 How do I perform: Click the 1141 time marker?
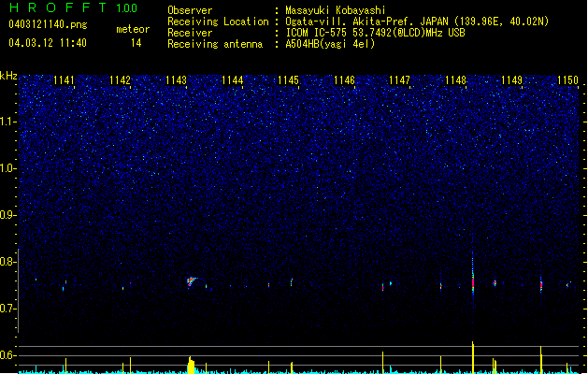click(x=64, y=79)
